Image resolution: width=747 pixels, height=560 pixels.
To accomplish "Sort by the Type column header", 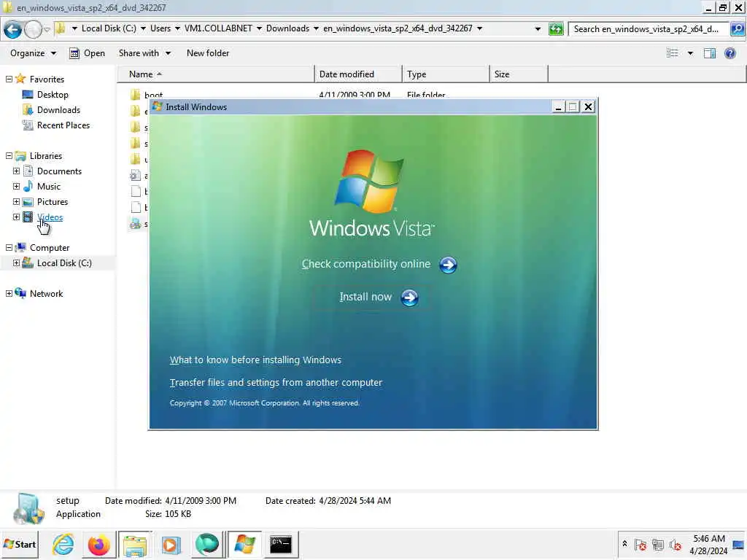I will pos(446,74).
